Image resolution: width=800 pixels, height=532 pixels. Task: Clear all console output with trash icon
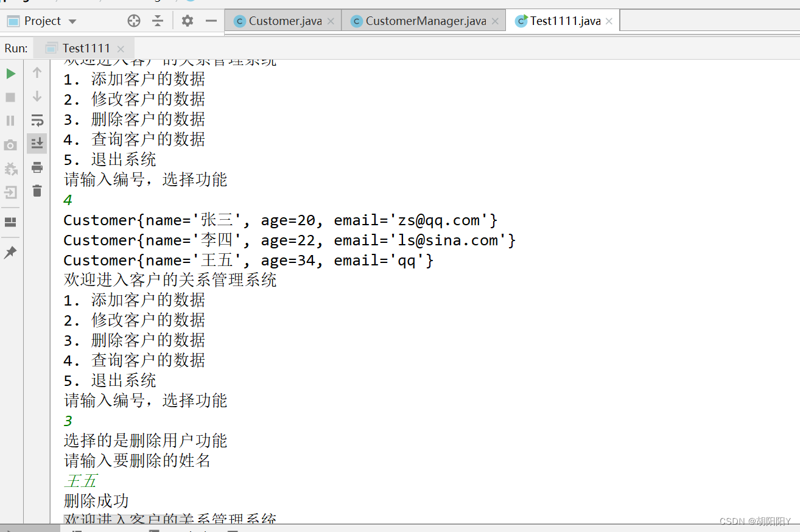point(37,191)
